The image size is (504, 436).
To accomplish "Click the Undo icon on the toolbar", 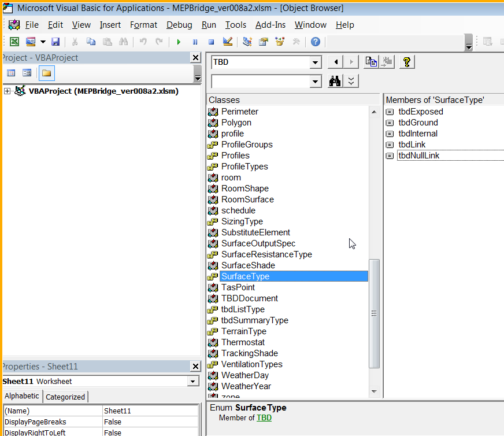I will 144,41.
